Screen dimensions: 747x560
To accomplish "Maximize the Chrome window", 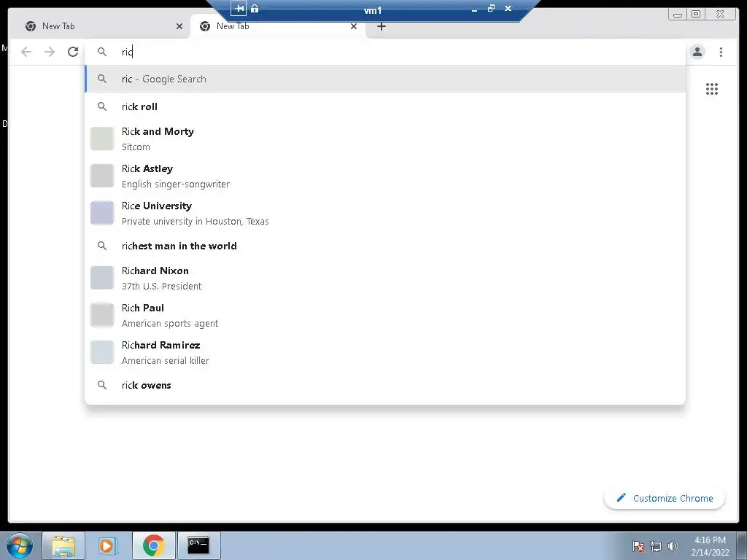I will 695,15.
